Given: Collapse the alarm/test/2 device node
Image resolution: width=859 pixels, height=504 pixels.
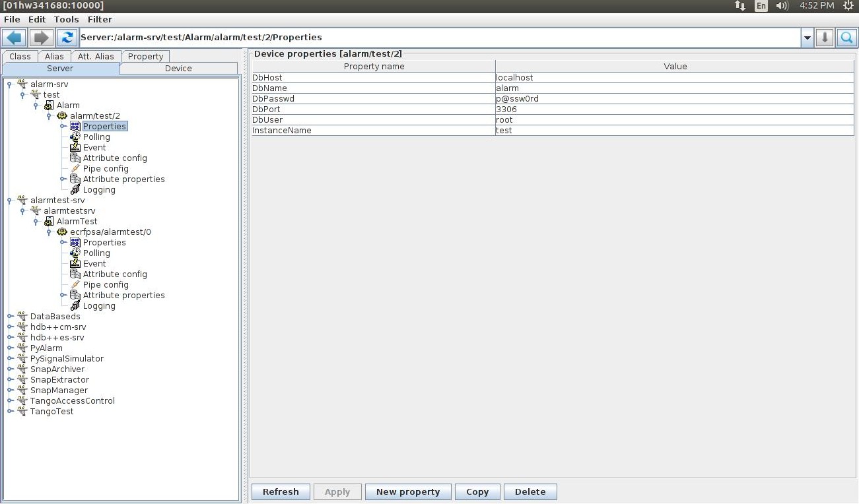Looking at the screenshot, I should [50, 116].
